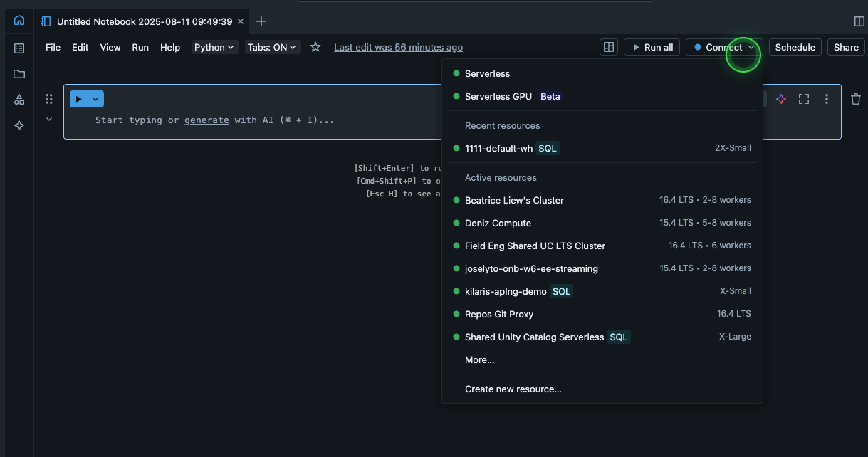
Task: Click the notebook icon in the tab
Action: [46, 21]
